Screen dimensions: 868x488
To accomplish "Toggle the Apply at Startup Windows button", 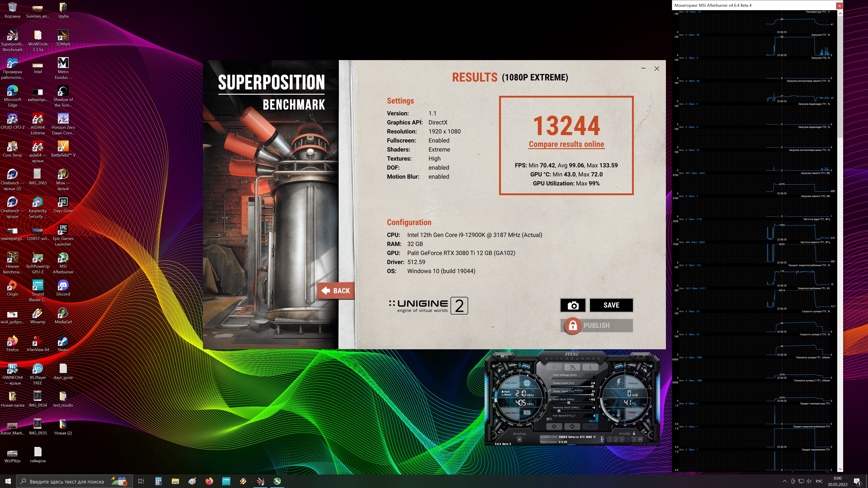I will 520,439.
